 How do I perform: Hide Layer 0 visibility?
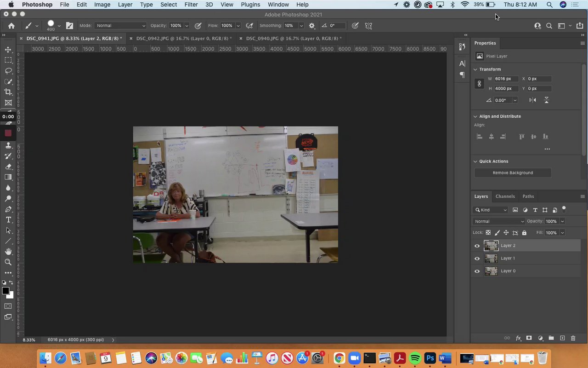pos(477,271)
